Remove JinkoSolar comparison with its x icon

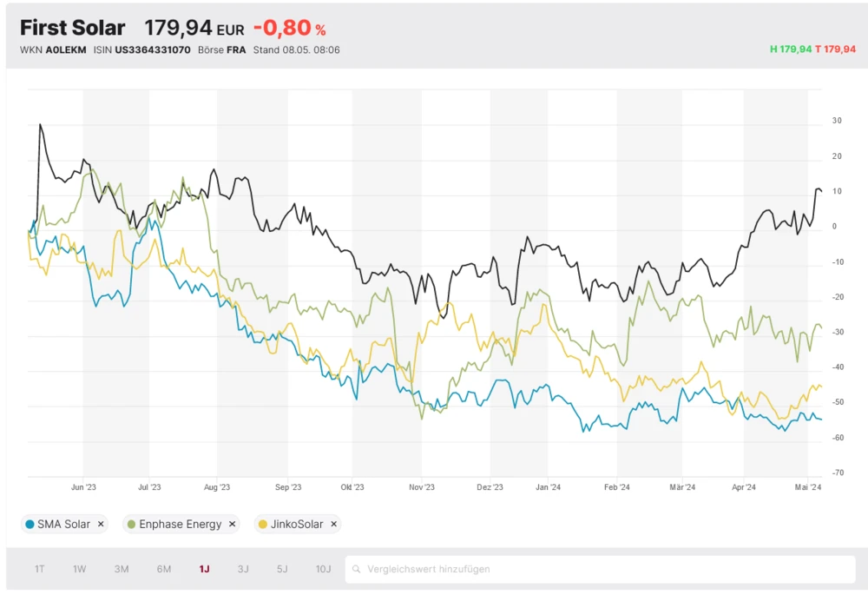(333, 525)
